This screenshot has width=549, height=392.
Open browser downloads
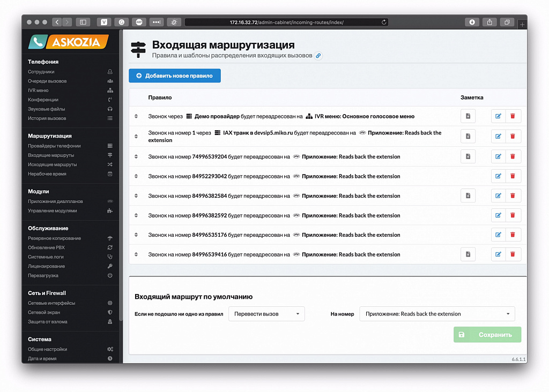(472, 22)
